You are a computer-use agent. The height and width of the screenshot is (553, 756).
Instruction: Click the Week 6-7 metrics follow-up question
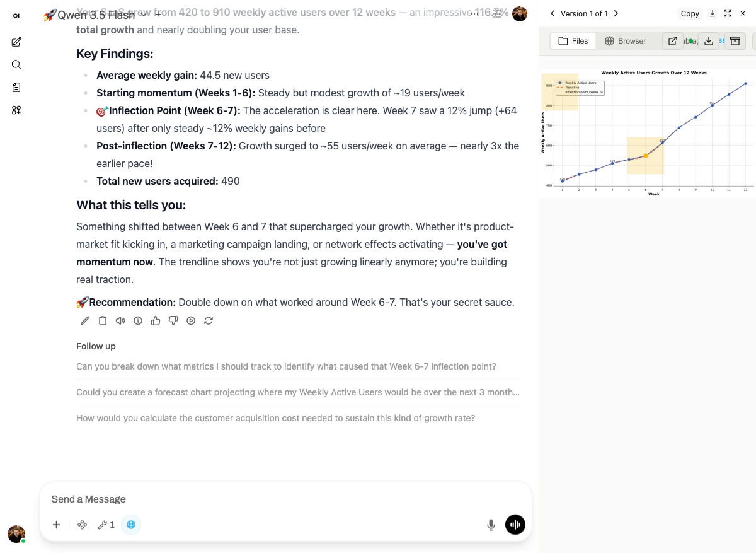pyautogui.click(x=285, y=366)
